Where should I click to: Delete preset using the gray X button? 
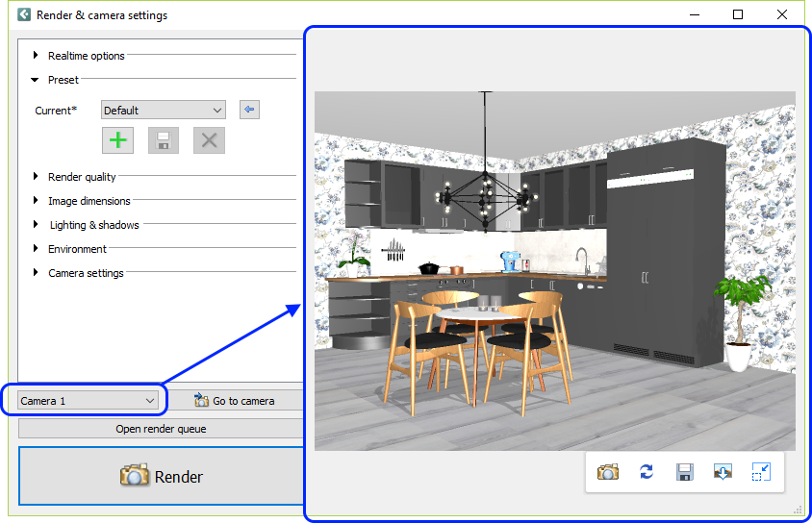(209, 140)
